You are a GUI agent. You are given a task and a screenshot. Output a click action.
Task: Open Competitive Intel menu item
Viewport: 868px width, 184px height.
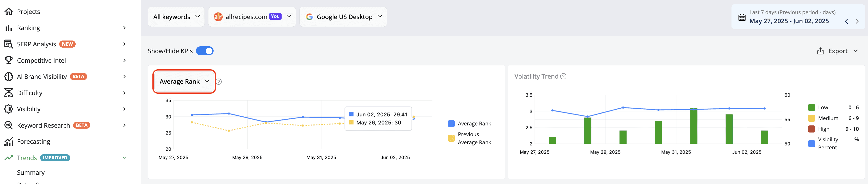[41, 61]
